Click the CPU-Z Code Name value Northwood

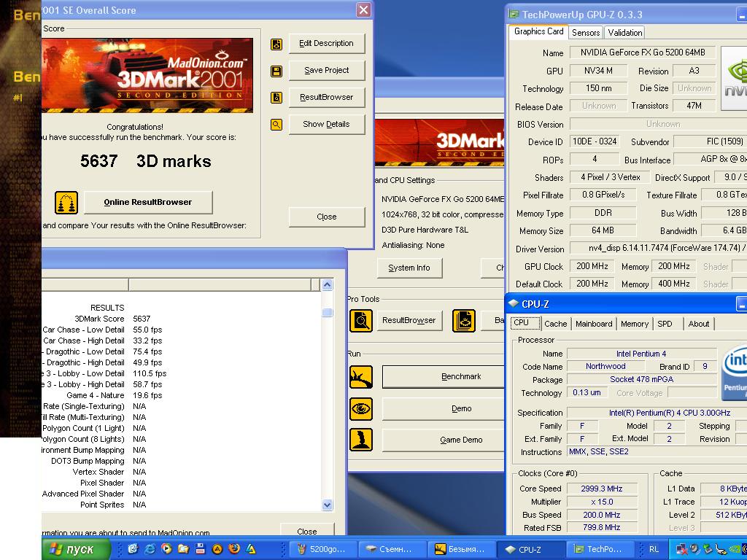(x=605, y=366)
